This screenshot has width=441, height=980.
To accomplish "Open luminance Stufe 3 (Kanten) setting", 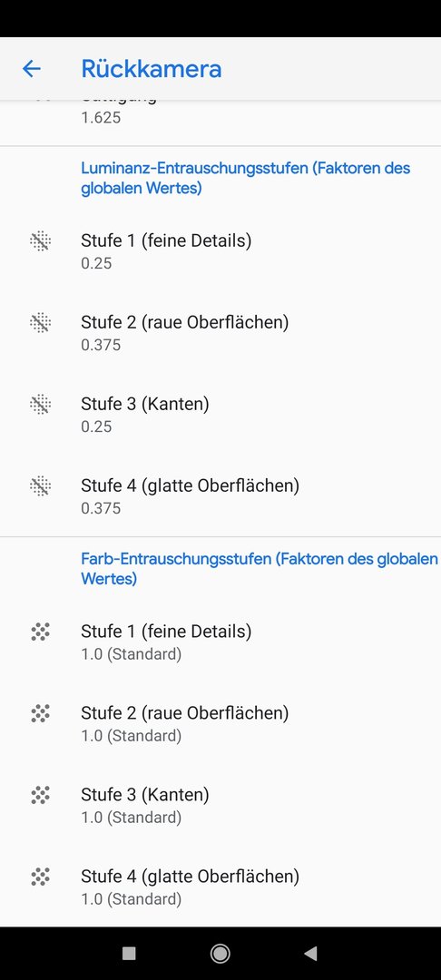I will click(x=220, y=415).
